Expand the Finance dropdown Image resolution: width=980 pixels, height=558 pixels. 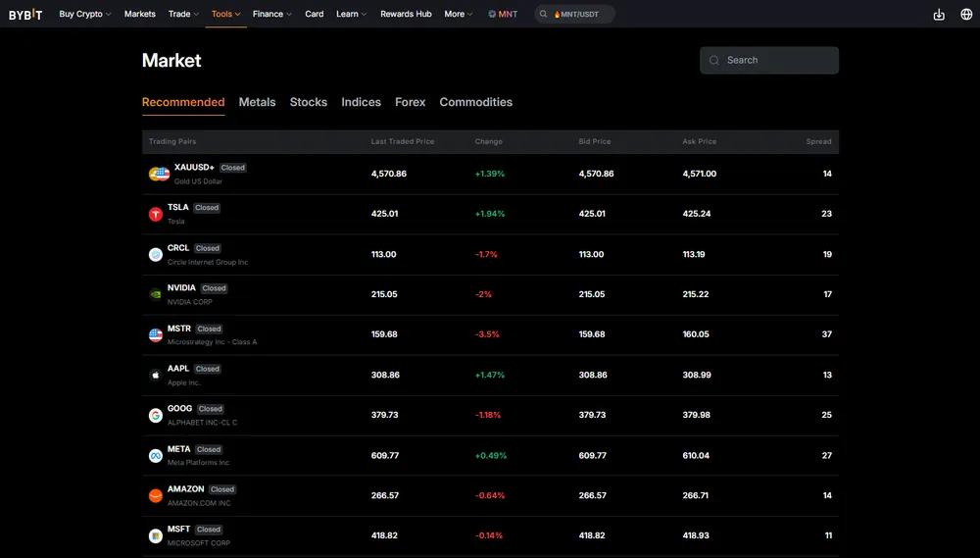pyautogui.click(x=271, y=14)
